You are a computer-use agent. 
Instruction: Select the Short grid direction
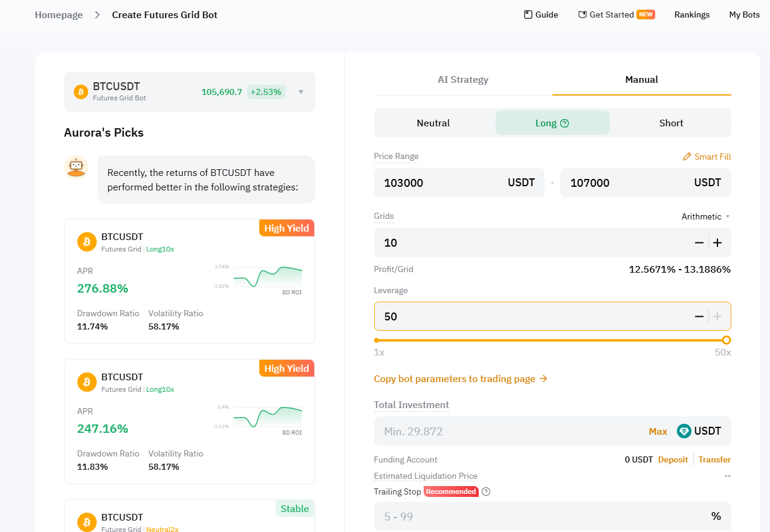coord(671,123)
